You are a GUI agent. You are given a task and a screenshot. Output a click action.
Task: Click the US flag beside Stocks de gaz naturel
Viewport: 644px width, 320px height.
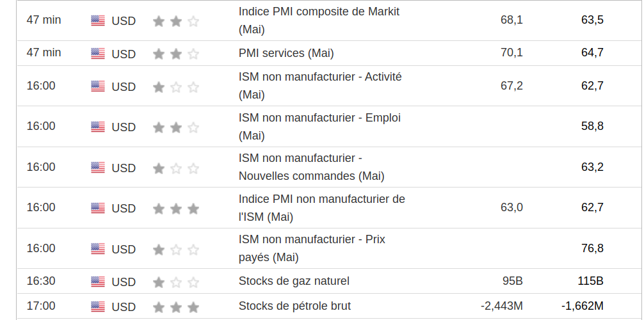(98, 282)
